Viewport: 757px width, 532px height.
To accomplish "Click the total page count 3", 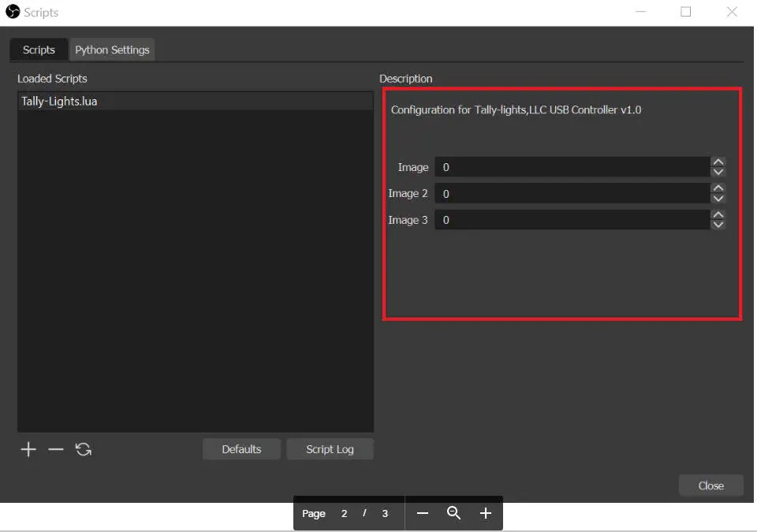I will [385, 513].
